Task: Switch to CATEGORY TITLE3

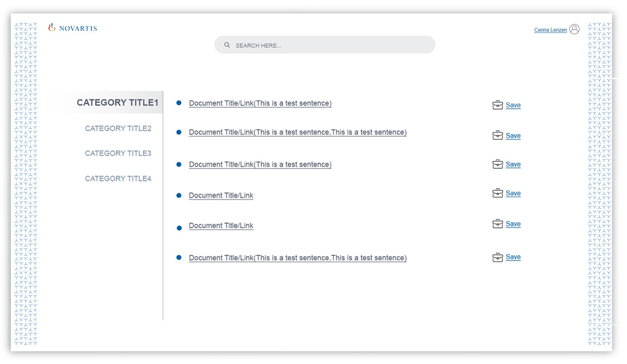Action: point(118,153)
